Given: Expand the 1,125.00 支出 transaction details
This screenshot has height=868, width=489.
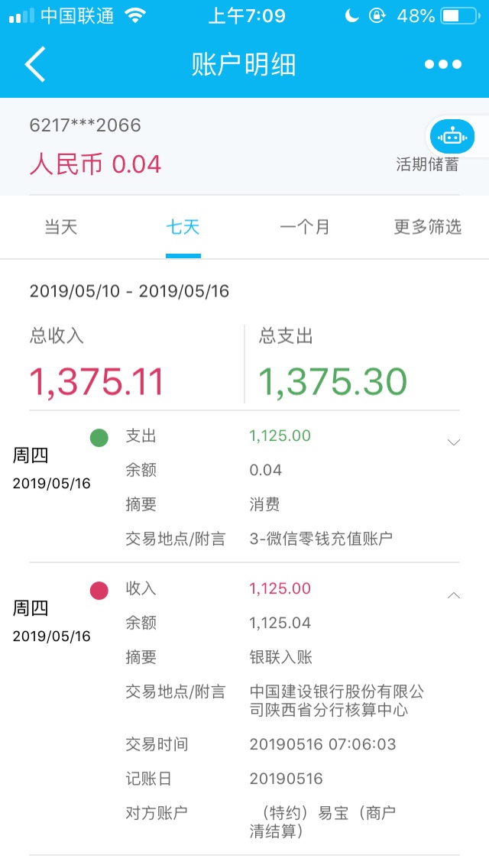Looking at the screenshot, I should pos(454,442).
